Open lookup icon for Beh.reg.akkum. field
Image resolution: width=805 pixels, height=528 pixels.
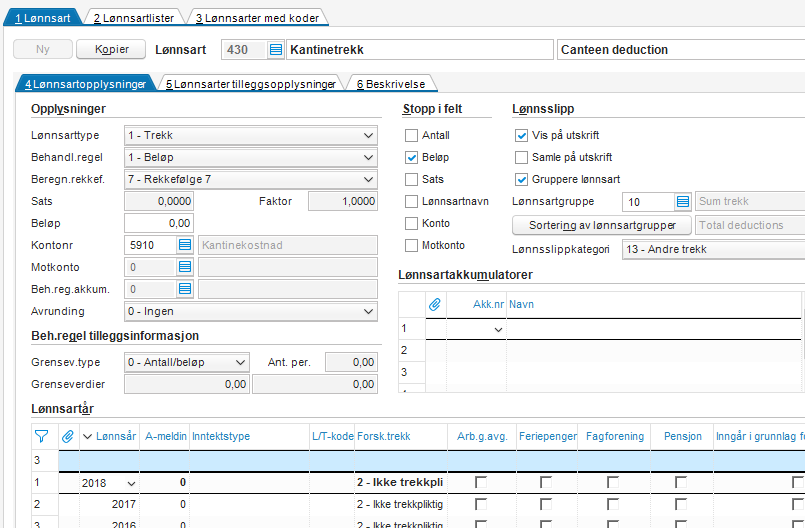pyautogui.click(x=185, y=289)
